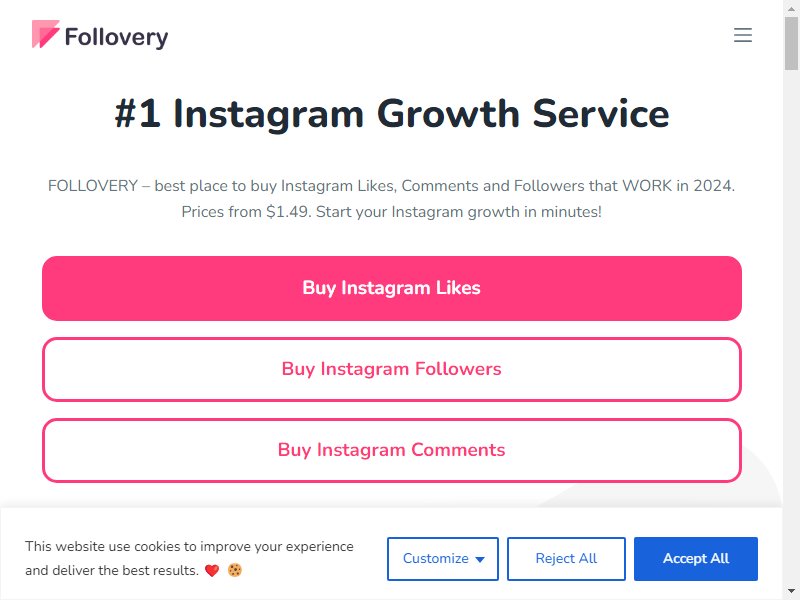Accept All cookies
800x600 pixels.
click(695, 559)
